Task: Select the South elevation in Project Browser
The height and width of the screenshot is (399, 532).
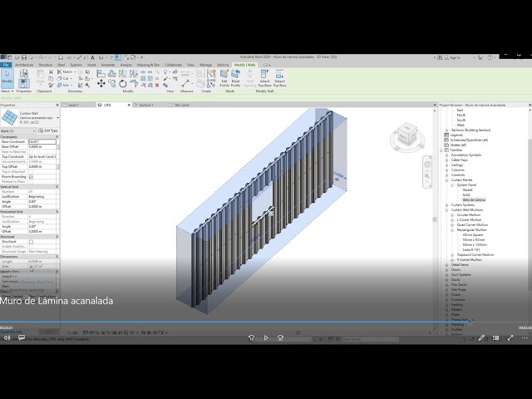Action: [x=461, y=120]
